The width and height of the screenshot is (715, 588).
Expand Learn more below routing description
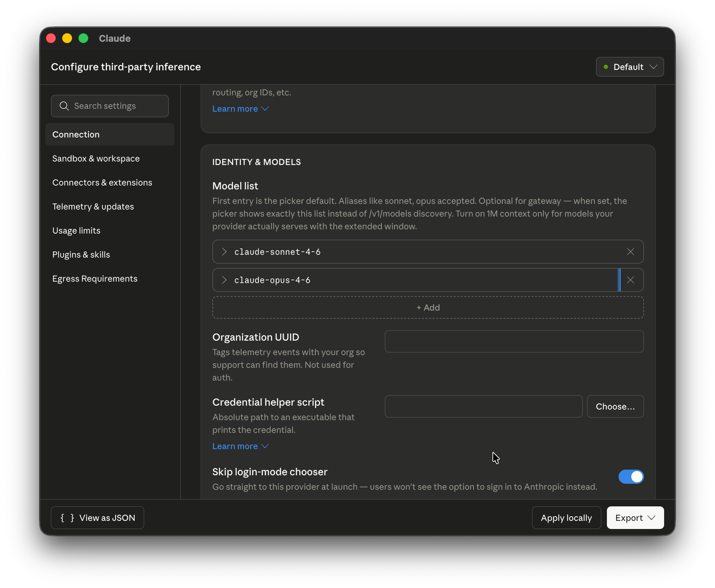(241, 108)
